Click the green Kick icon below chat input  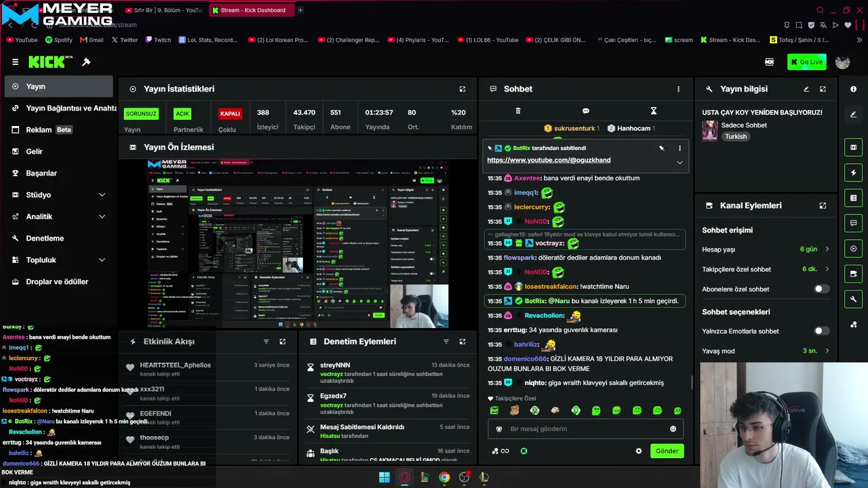pyautogui.click(x=524, y=451)
